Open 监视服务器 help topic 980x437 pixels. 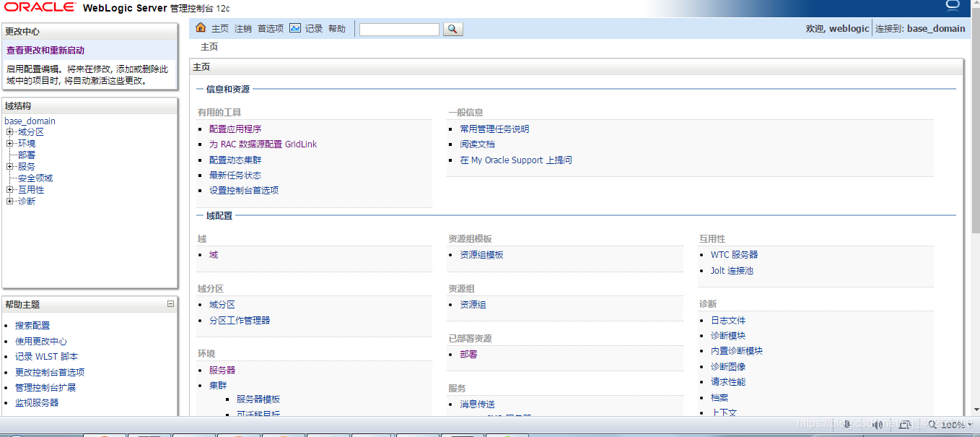click(x=37, y=403)
